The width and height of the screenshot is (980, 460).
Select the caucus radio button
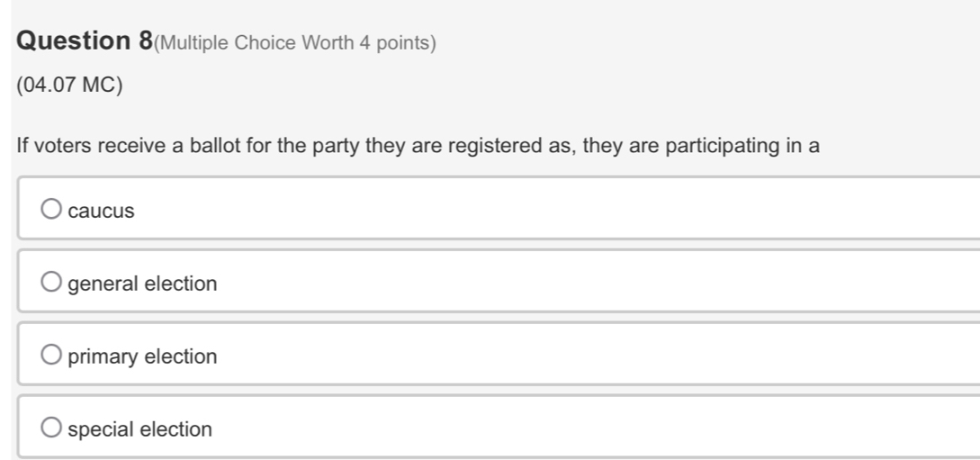[53, 211]
